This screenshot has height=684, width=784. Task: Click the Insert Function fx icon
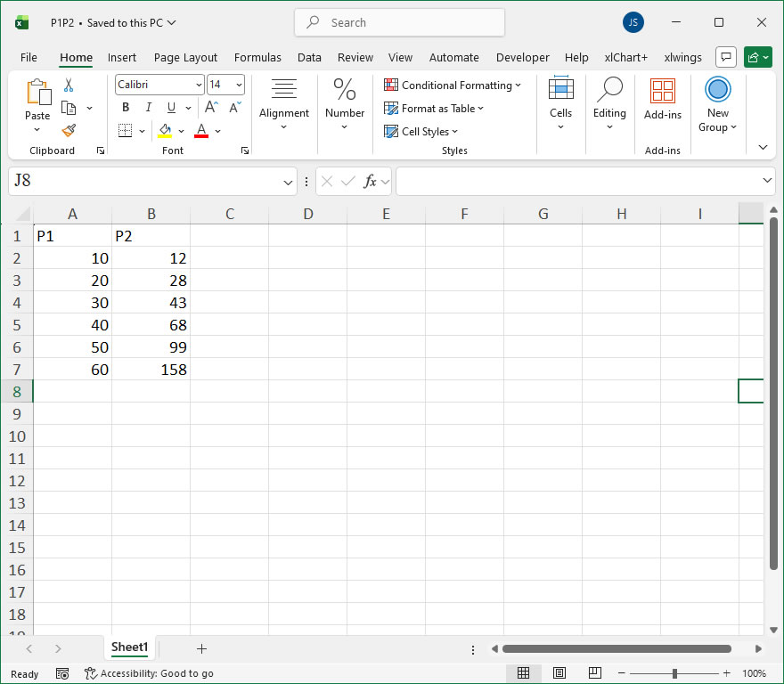pyautogui.click(x=370, y=182)
